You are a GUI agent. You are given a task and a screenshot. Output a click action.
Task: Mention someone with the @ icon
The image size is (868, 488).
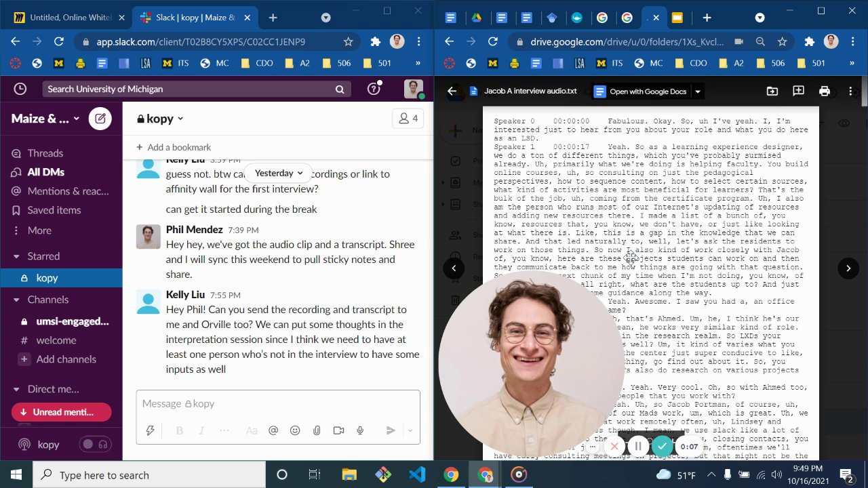[x=273, y=430]
